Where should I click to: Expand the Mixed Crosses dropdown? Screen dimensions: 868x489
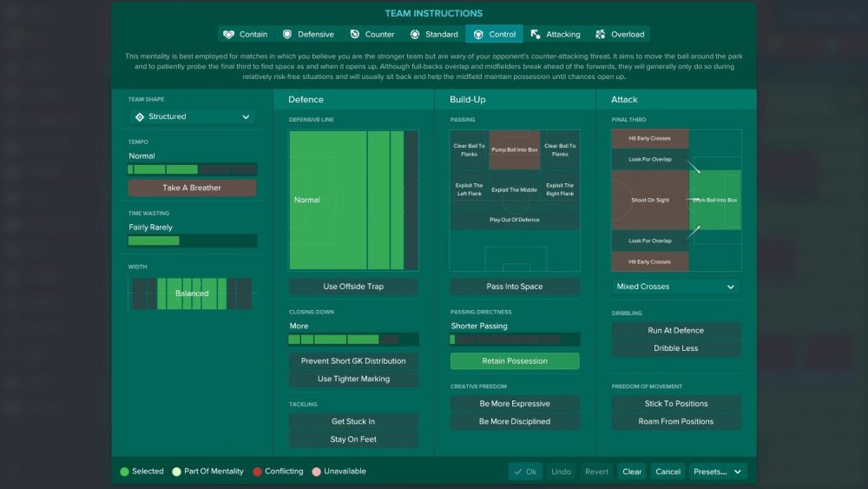676,287
